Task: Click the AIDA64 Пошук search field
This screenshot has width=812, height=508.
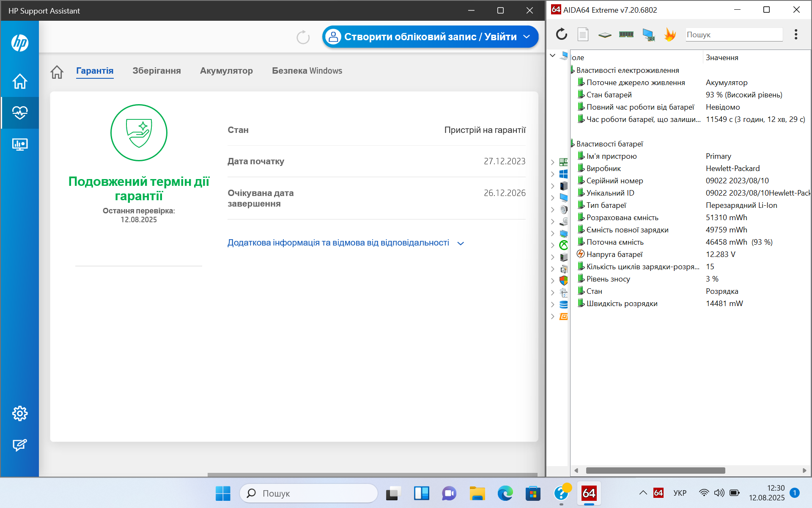Action: (x=733, y=35)
